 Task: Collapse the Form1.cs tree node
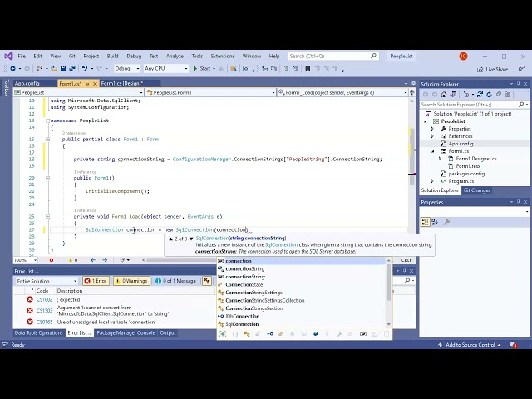(433, 151)
